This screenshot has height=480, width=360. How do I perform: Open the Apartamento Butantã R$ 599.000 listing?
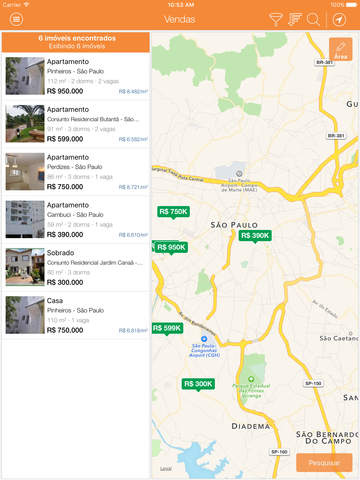click(76, 124)
